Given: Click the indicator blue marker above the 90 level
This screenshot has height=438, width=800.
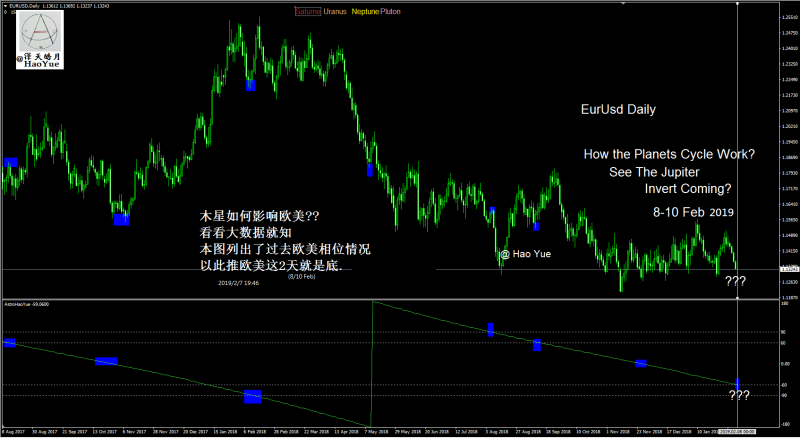Looking at the screenshot, I should click(491, 330).
